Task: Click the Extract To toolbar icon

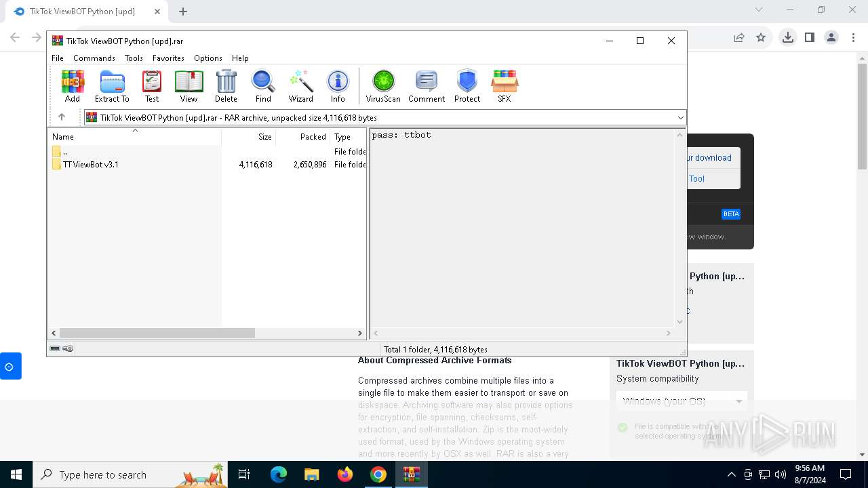Action: click(x=112, y=86)
